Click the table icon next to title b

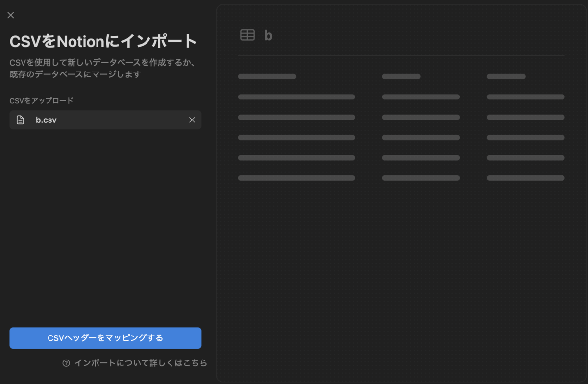point(247,35)
